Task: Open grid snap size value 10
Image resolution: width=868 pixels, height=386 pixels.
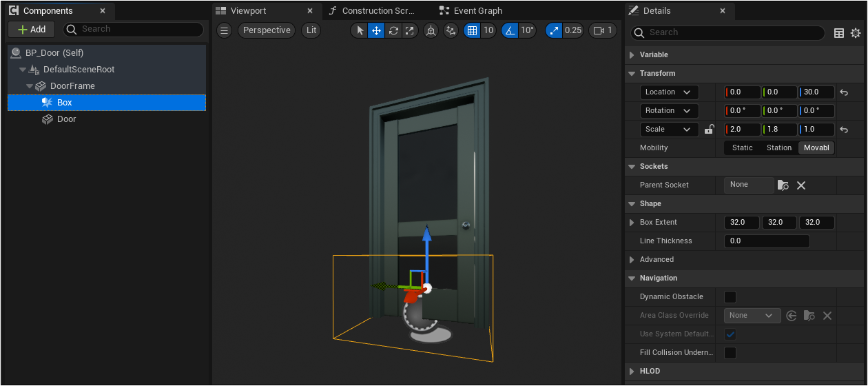Action: coord(488,30)
